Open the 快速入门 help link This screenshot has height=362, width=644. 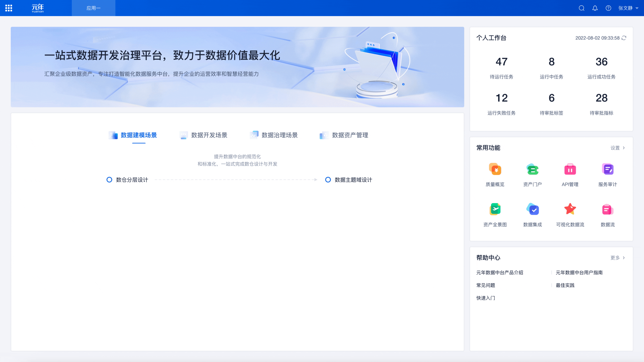tap(485, 298)
